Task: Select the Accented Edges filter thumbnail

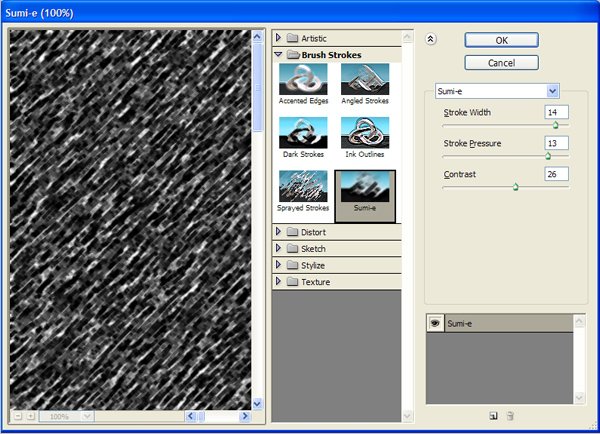Action: pos(303,79)
